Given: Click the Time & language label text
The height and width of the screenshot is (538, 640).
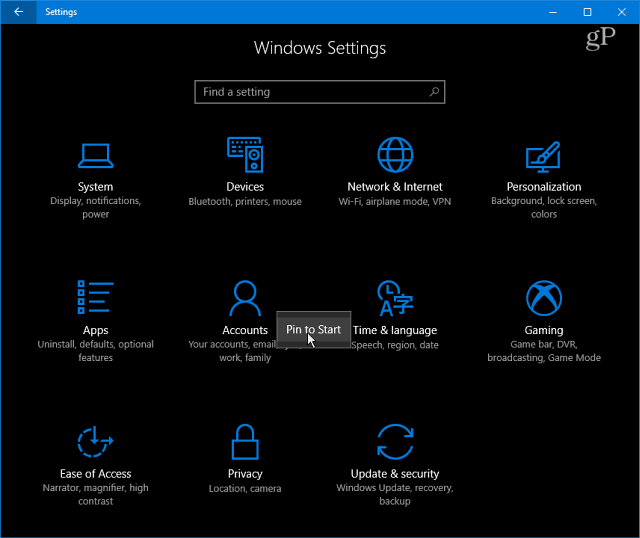Looking at the screenshot, I should pos(395,330).
